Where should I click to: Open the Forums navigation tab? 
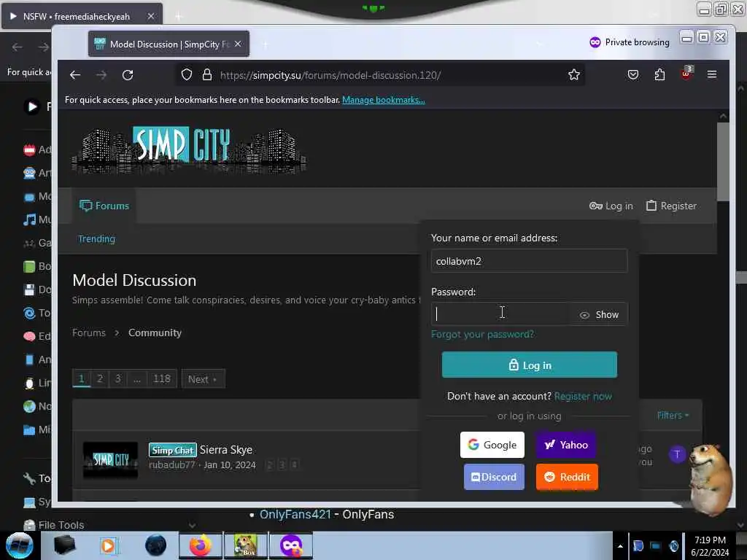[x=104, y=206]
